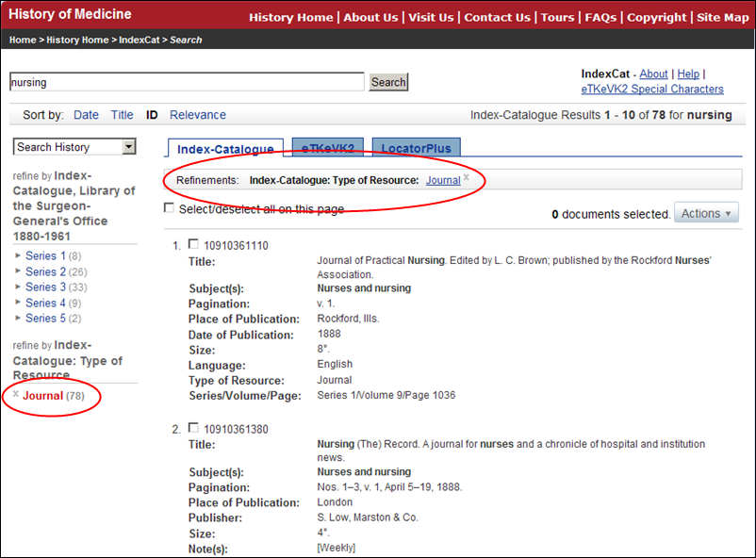Click the Search button
The height and width of the screenshot is (558, 756).
coord(388,82)
